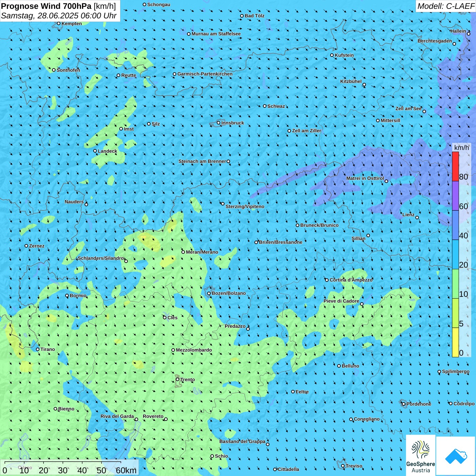Click the Landeck town label
Viewport: 476px width, 476px height.
coord(107,151)
